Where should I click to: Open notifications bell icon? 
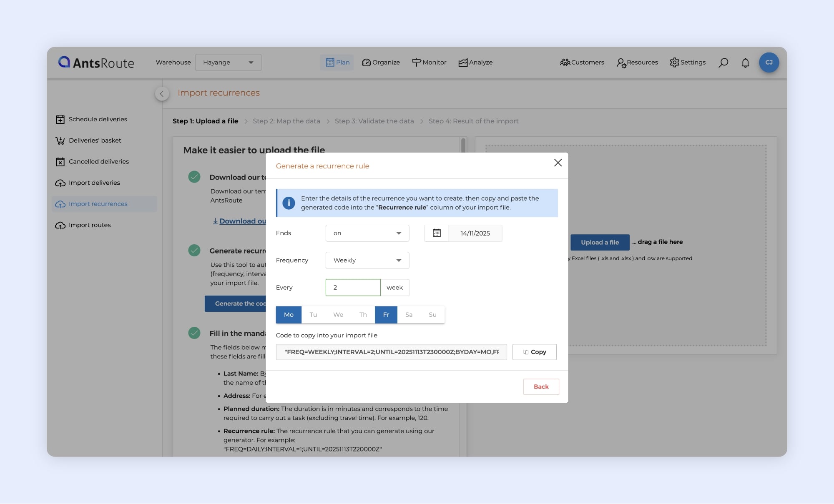(x=745, y=63)
